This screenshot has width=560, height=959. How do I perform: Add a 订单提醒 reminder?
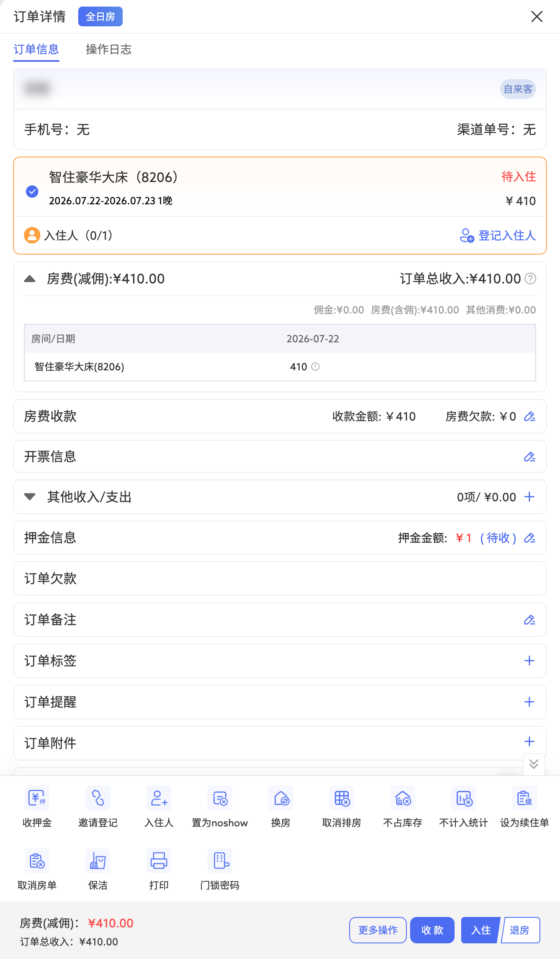530,702
